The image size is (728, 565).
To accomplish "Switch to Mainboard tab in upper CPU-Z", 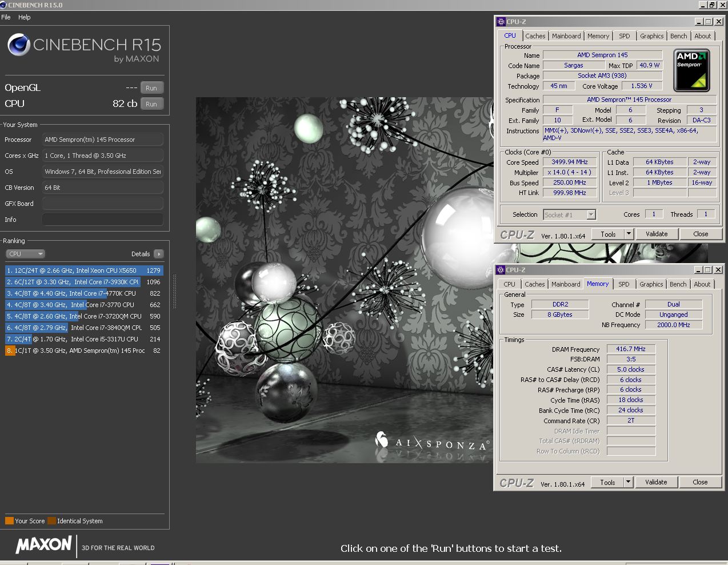I will 566,36.
